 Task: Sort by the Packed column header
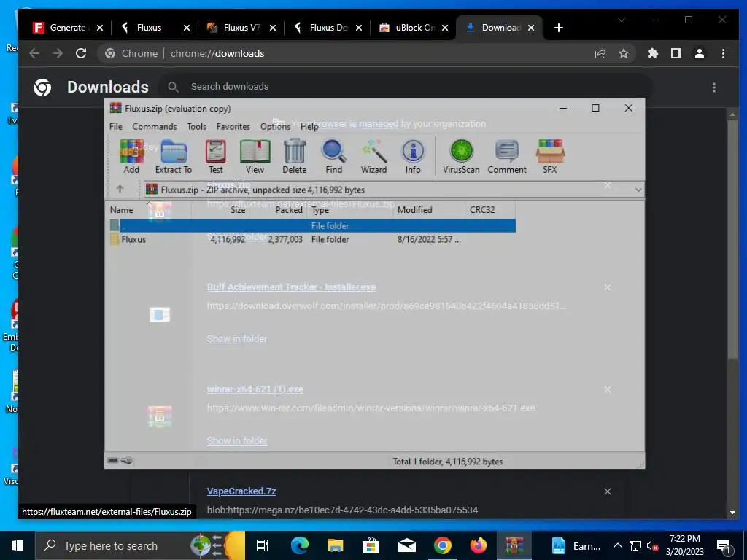pyautogui.click(x=278, y=210)
